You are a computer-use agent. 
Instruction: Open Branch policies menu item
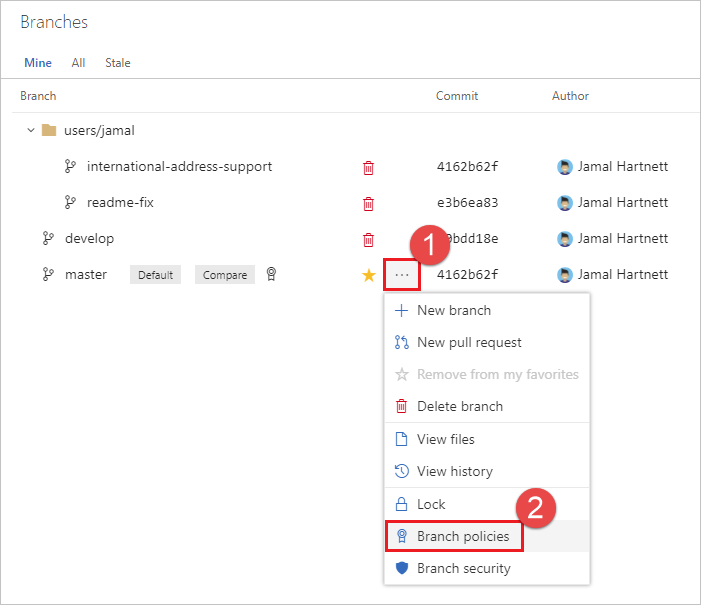tap(462, 536)
